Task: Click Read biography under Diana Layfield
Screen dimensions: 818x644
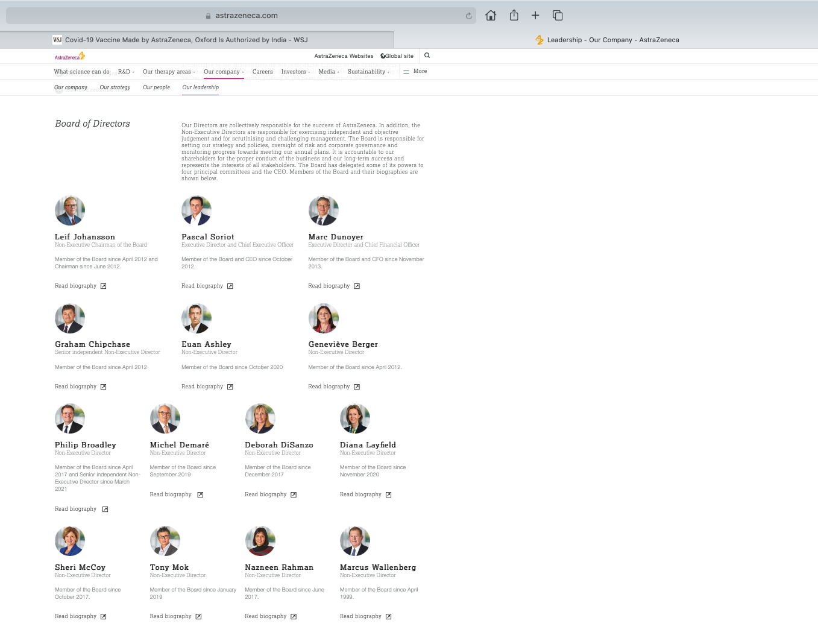Action: click(360, 494)
